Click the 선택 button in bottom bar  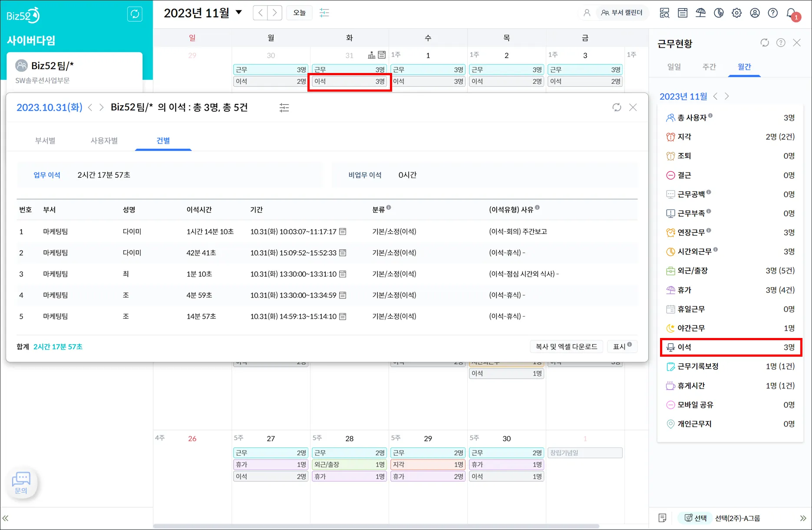[x=696, y=518]
